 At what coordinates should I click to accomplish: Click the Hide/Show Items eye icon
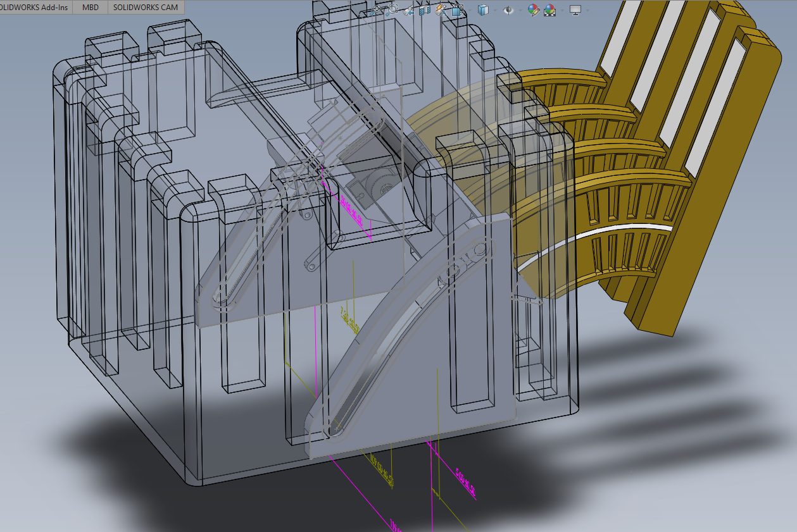[x=508, y=10]
